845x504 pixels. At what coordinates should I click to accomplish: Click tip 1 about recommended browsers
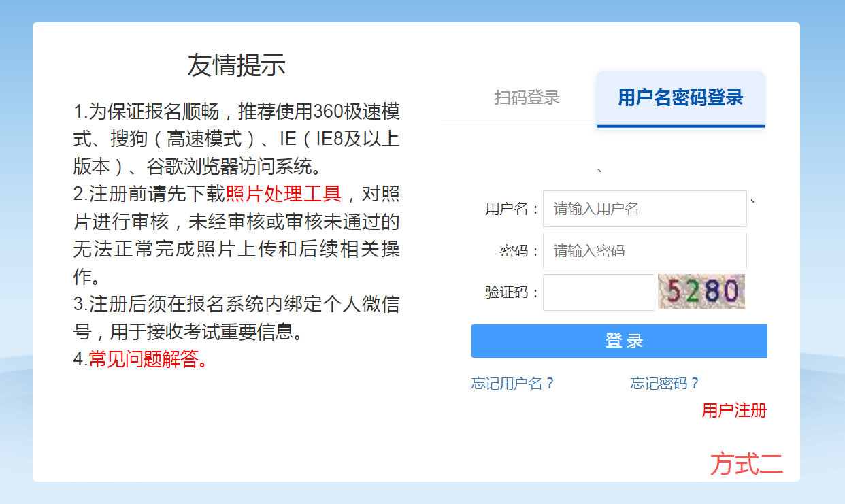click(236, 139)
